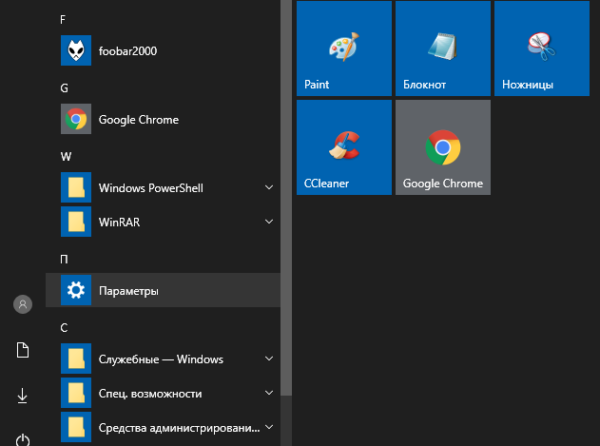This screenshot has height=446, width=600.
Task: Open the user account avatar icon
Action: point(23,304)
